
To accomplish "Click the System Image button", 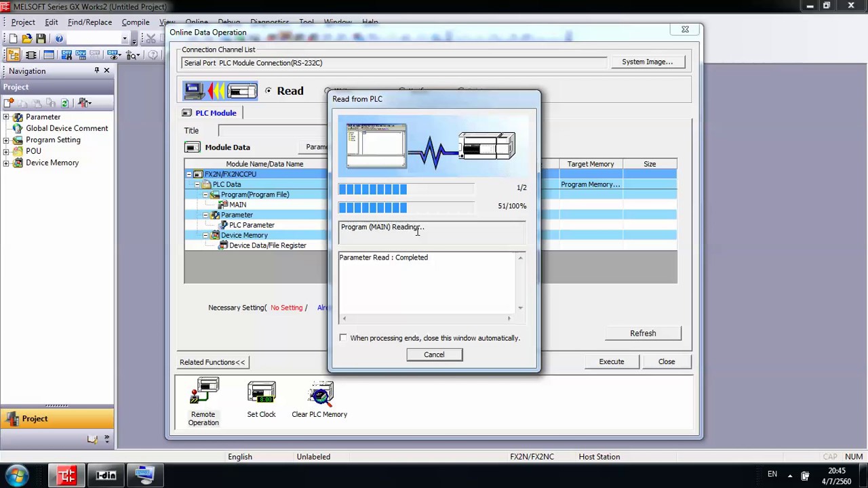I will (647, 62).
